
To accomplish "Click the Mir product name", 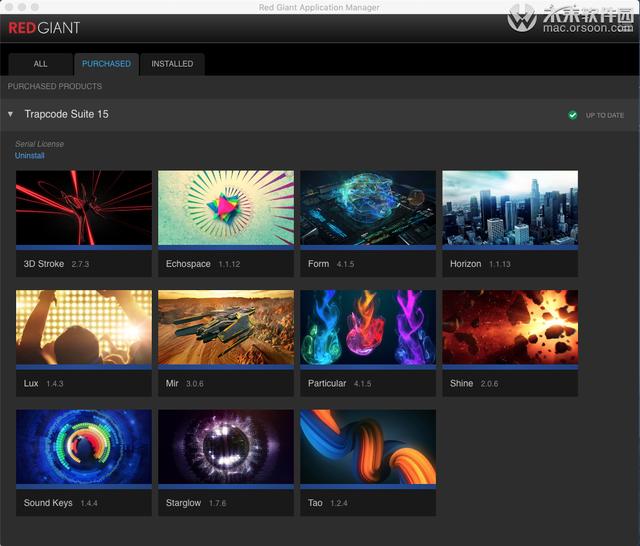I will pyautogui.click(x=172, y=384).
